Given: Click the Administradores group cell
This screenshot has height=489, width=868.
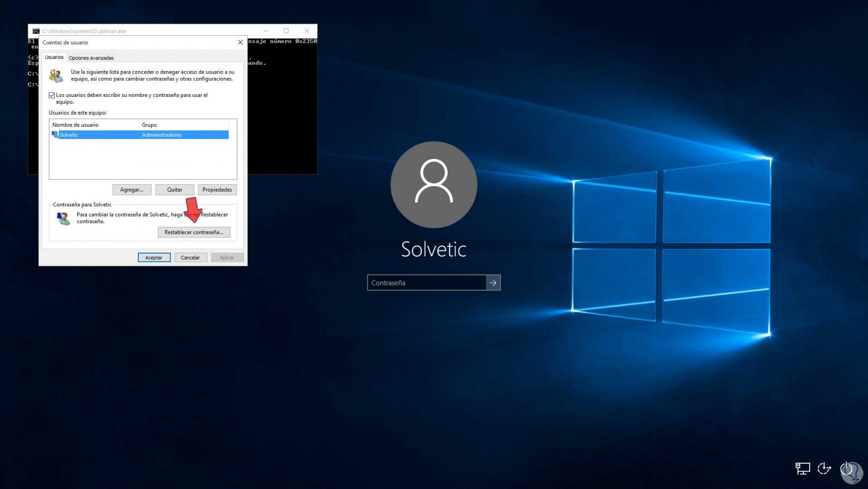Looking at the screenshot, I should (x=162, y=135).
